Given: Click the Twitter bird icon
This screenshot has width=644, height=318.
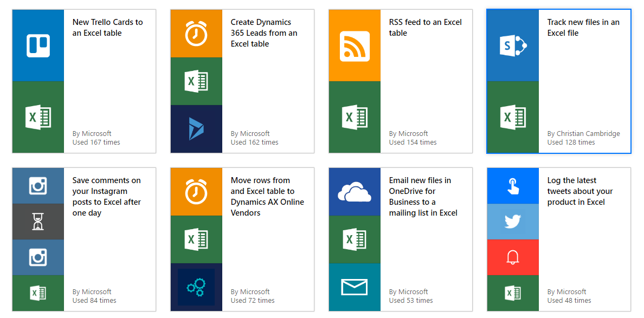Looking at the screenshot, I should (x=513, y=222).
